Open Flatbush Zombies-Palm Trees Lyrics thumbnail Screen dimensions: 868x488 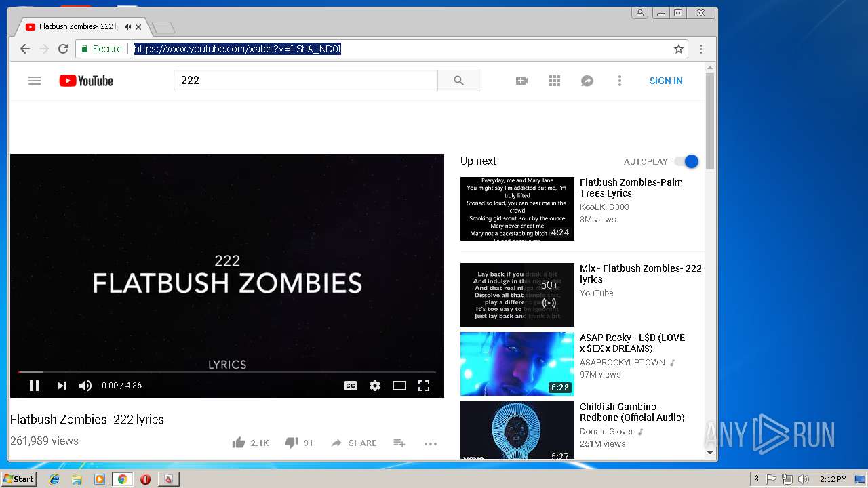(517, 209)
